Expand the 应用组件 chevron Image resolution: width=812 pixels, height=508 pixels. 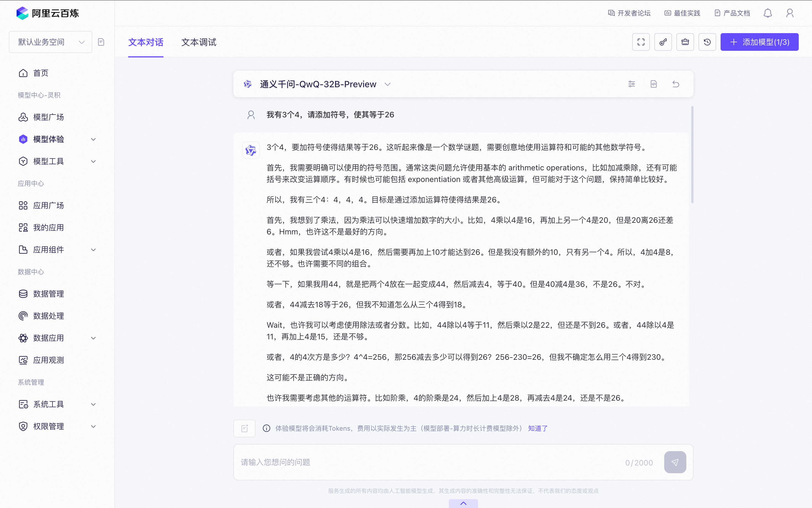tap(93, 250)
